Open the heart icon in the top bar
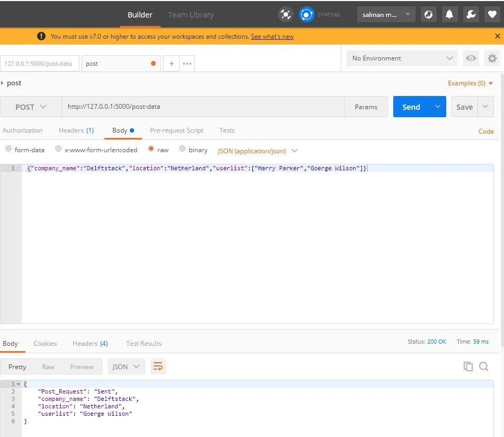Viewport: 504px width, 437px height. (x=492, y=14)
